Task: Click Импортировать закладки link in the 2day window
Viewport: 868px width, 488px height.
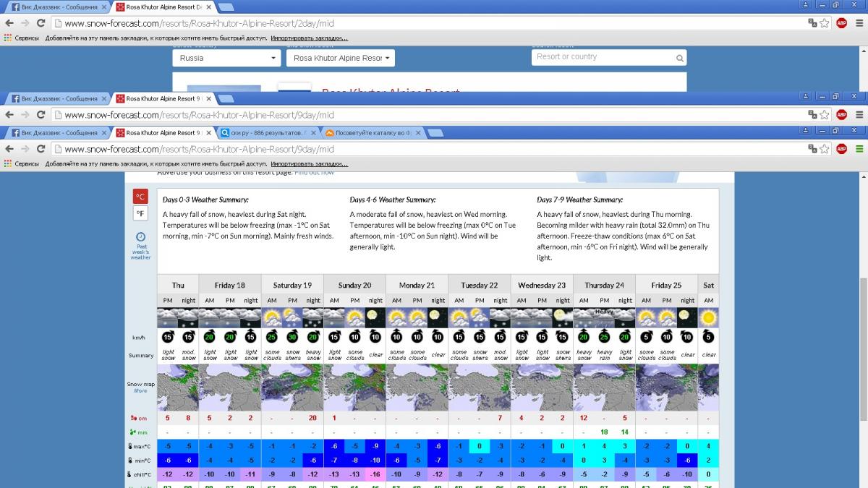Action: (x=309, y=38)
